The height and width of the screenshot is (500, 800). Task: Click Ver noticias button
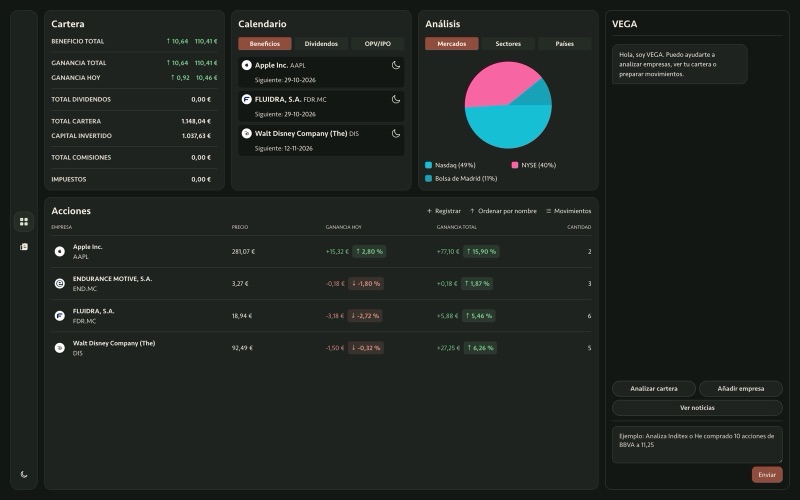pyautogui.click(x=697, y=408)
